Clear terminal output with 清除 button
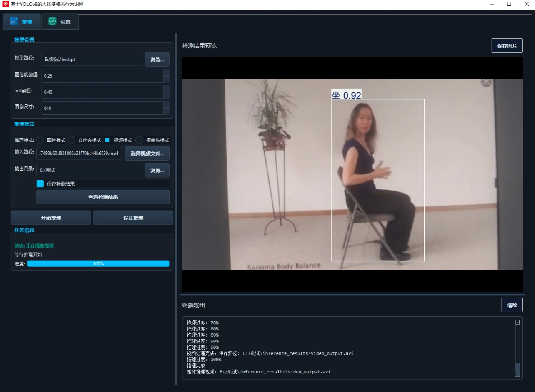The image size is (535, 392). (x=512, y=305)
